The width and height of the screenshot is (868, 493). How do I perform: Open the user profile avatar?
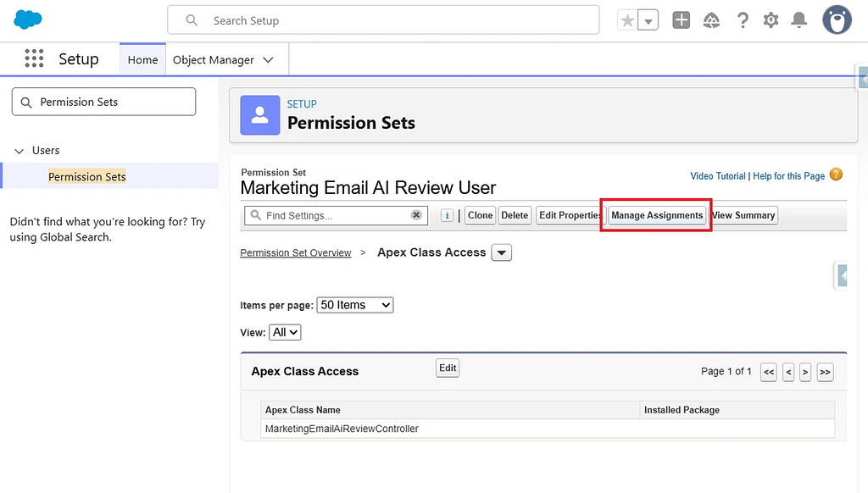coord(837,20)
